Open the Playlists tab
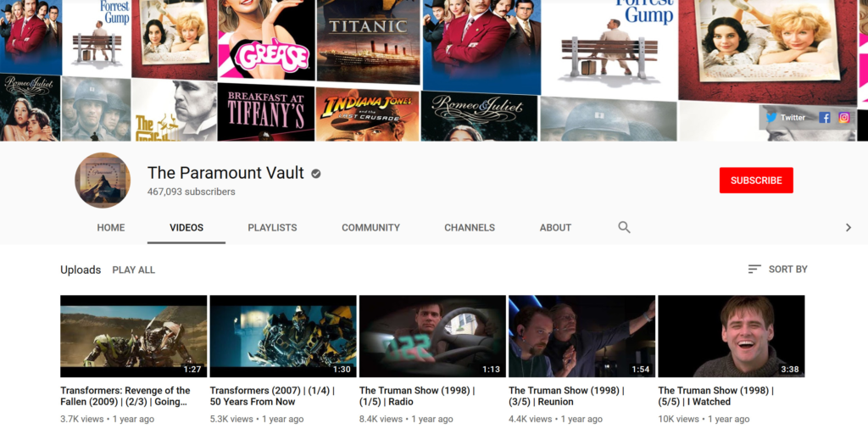The width and height of the screenshot is (868, 434). coord(272,227)
